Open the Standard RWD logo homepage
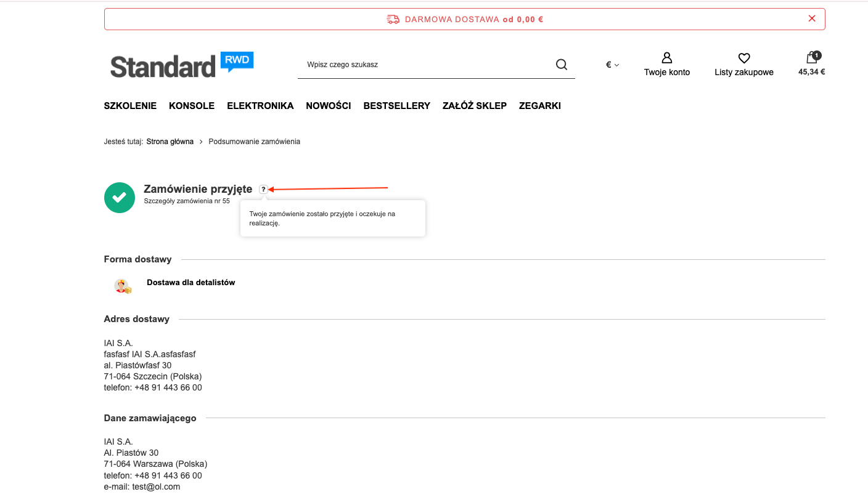The height and width of the screenshot is (497, 868). coord(182,65)
